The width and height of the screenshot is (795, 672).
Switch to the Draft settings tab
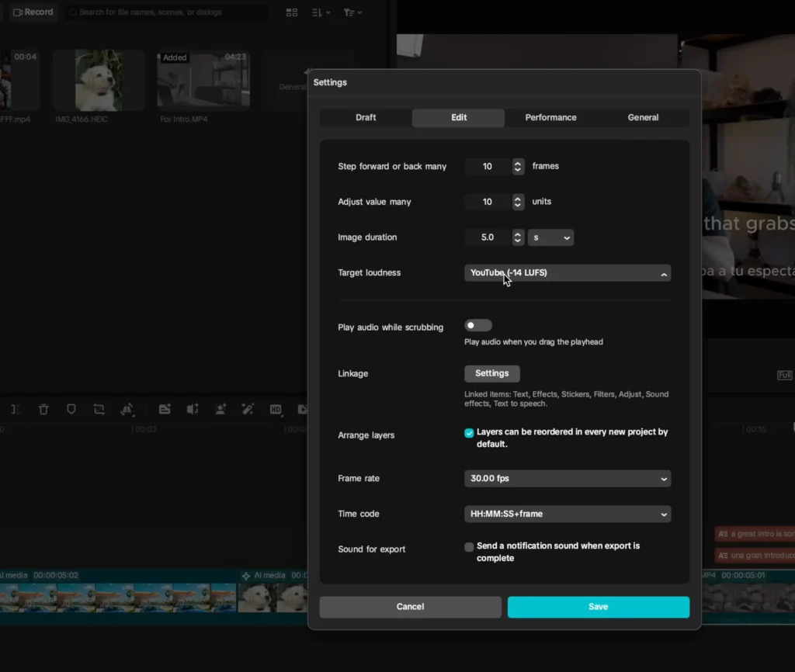point(366,118)
